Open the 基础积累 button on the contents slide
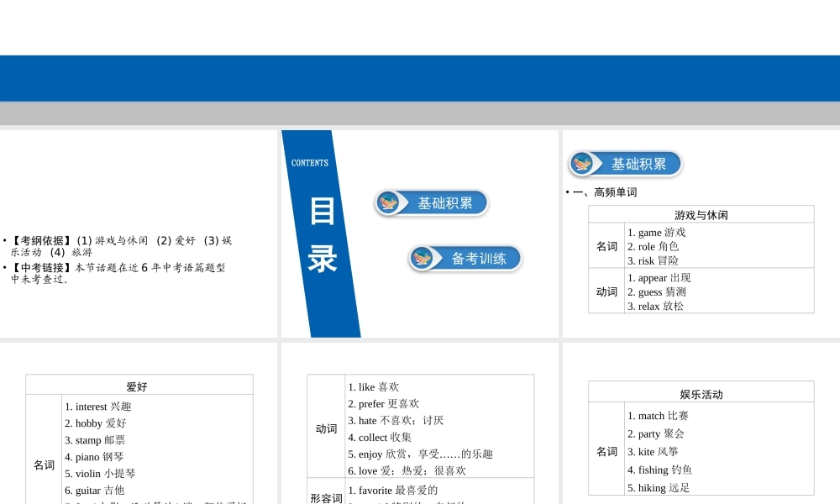 click(x=432, y=203)
